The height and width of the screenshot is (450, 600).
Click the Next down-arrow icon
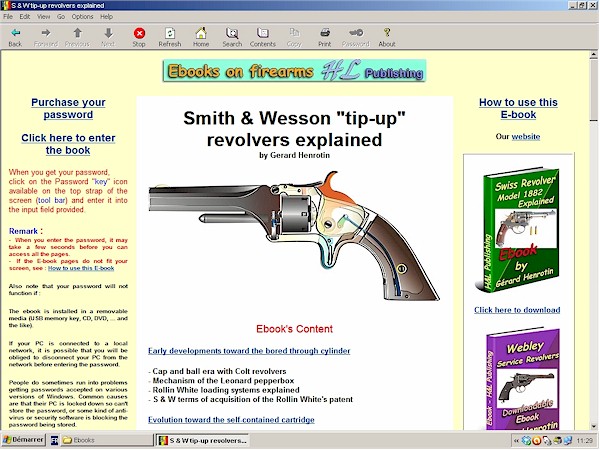pyautogui.click(x=108, y=37)
